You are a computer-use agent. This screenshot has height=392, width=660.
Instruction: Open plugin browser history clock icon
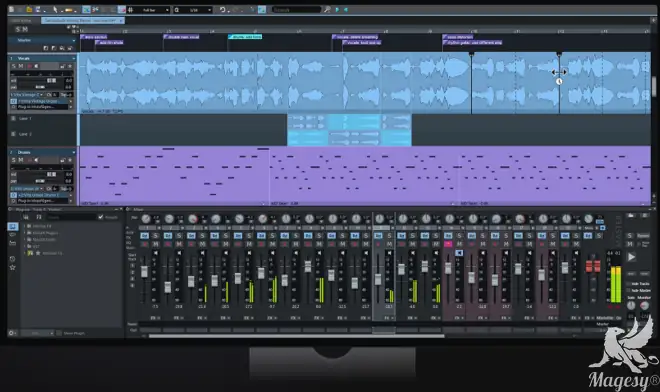click(x=12, y=259)
